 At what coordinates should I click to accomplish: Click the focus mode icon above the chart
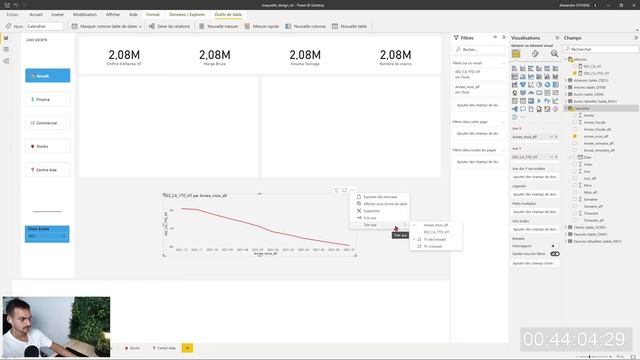[344, 190]
